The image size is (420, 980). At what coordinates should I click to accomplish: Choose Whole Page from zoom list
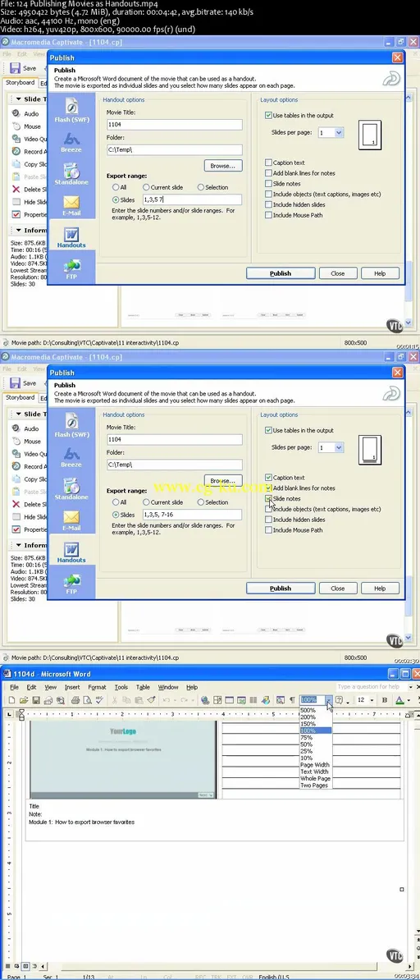coord(316,779)
